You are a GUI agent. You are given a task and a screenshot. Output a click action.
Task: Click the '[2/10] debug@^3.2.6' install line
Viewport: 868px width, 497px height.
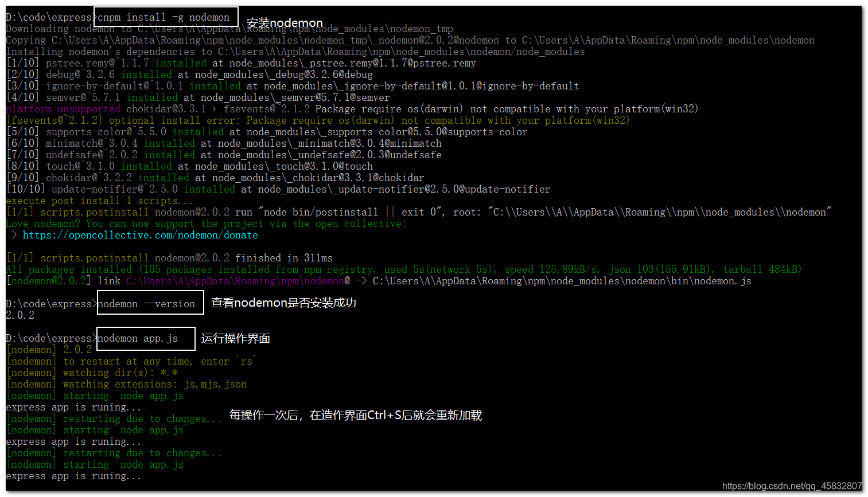189,75
